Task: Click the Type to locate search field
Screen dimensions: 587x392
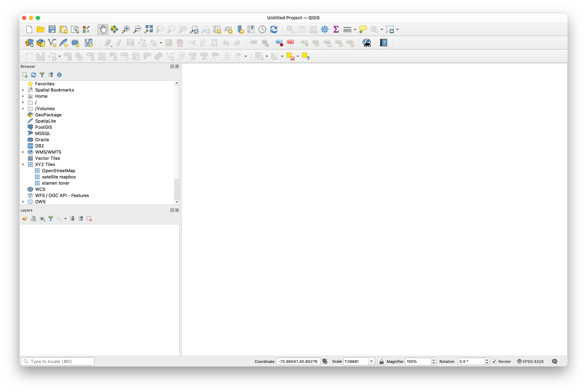Action: pyautogui.click(x=57, y=361)
